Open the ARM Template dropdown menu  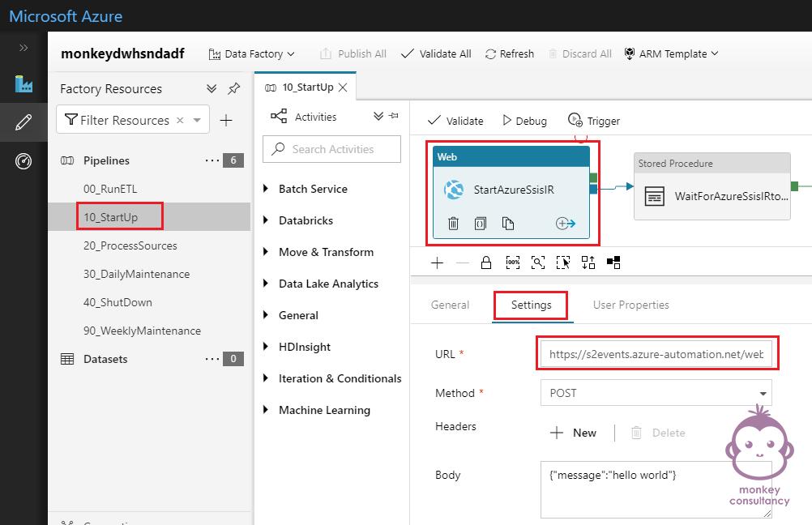tap(671, 53)
